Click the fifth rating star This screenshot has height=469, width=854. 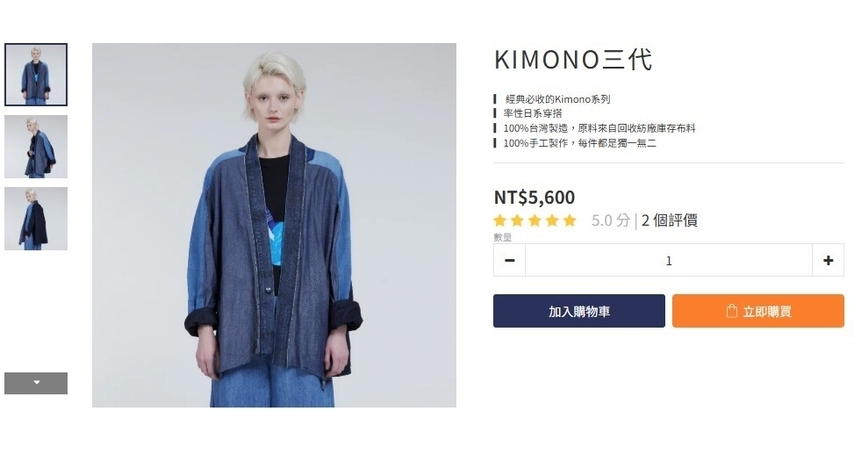point(570,221)
